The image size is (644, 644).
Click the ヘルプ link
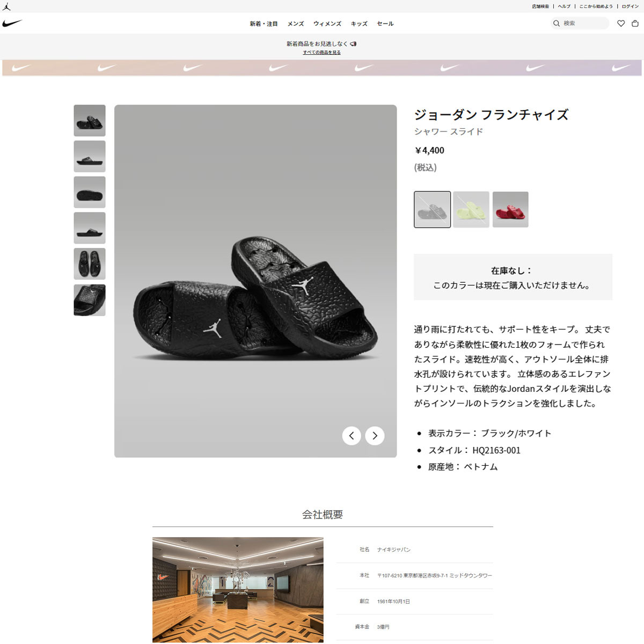point(564,6)
